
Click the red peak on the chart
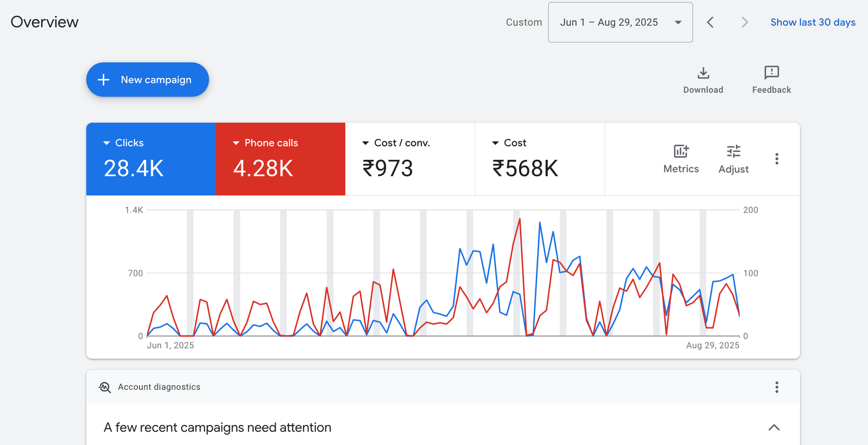tap(520, 219)
